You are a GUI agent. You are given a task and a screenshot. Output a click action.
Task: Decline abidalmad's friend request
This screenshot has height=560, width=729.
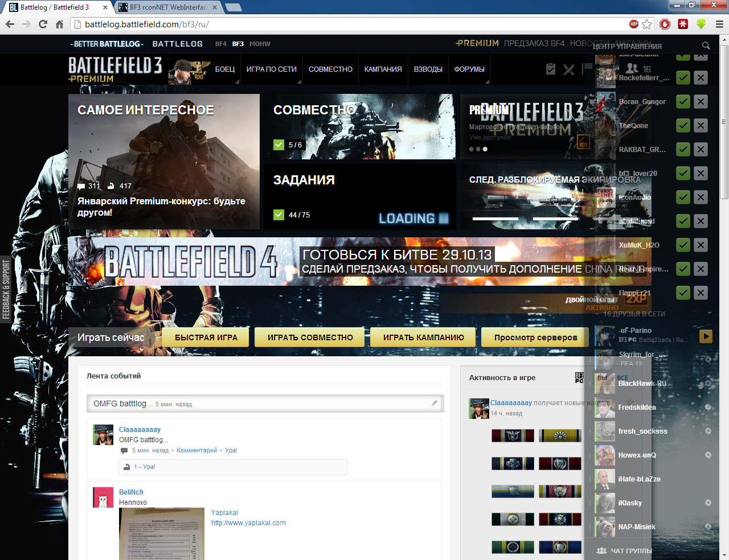pos(701,221)
